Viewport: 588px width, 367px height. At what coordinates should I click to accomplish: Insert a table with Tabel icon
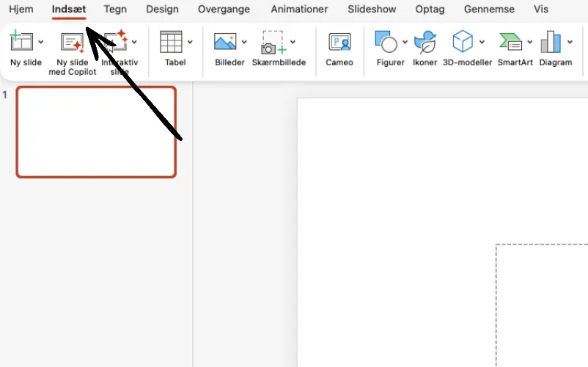click(x=171, y=42)
